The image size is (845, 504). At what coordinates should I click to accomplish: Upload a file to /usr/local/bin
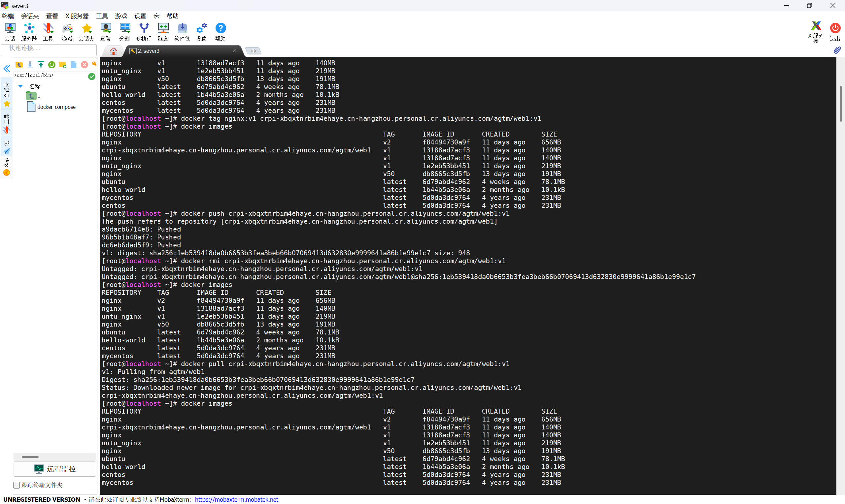tap(41, 65)
